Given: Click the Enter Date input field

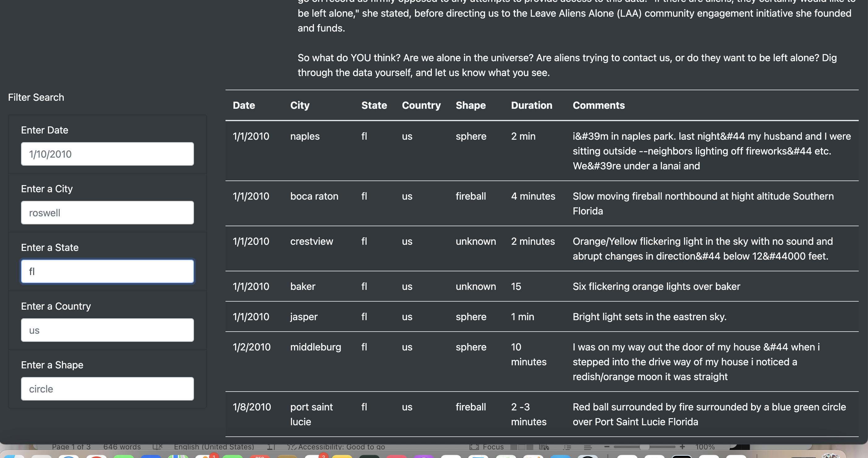Looking at the screenshot, I should pos(107,154).
